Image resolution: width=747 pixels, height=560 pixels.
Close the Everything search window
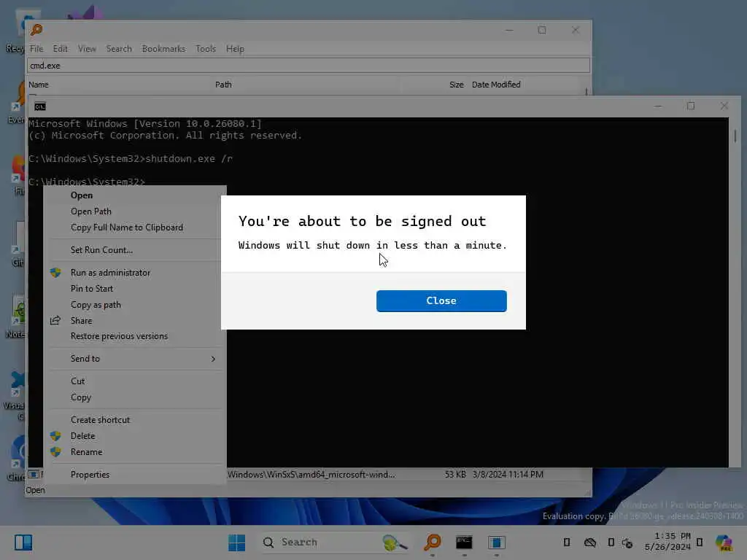576,30
